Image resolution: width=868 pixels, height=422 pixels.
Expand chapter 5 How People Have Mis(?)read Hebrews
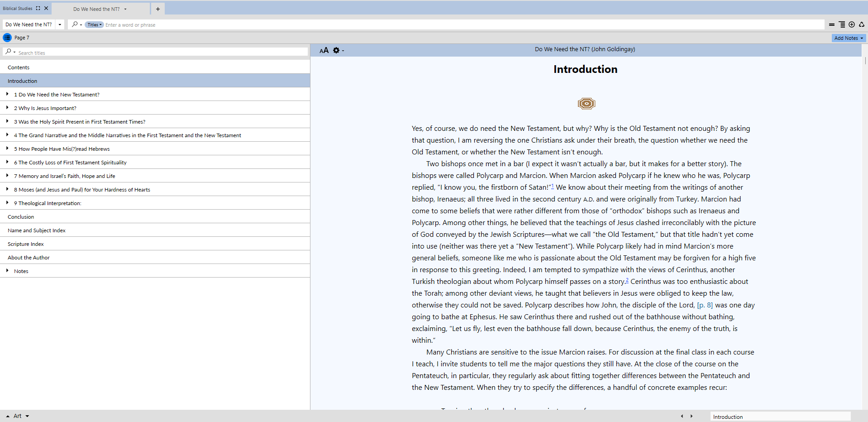click(x=7, y=149)
